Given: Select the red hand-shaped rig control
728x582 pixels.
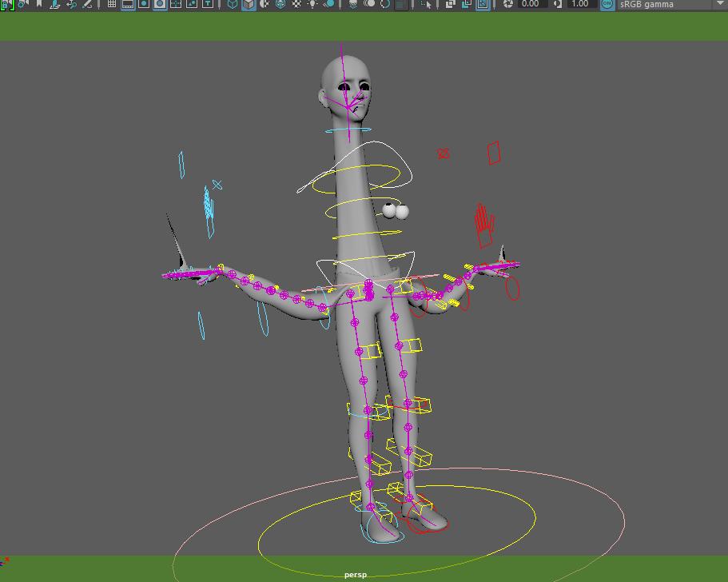Looking at the screenshot, I should [483, 225].
